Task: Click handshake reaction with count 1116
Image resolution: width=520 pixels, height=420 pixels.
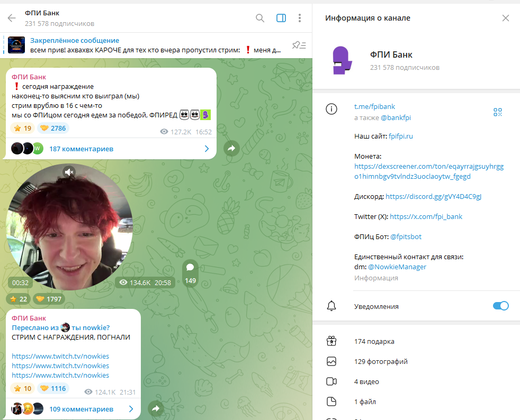Action: click(x=53, y=389)
